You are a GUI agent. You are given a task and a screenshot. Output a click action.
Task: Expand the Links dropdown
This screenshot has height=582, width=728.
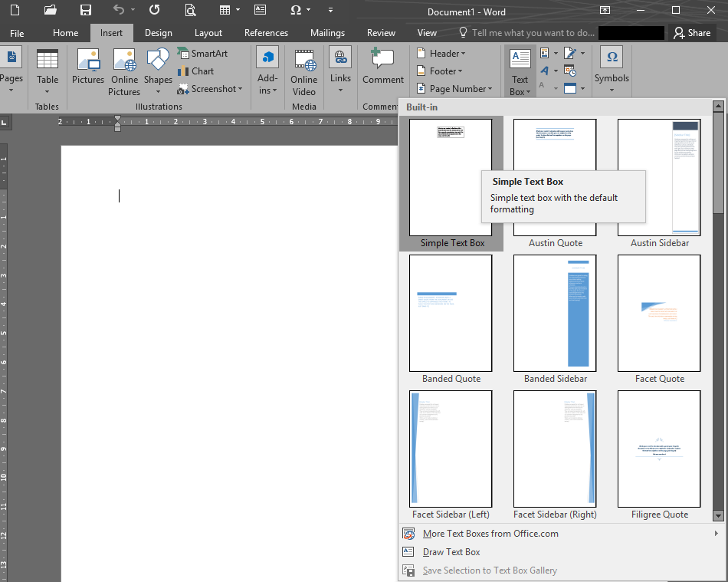tap(340, 71)
